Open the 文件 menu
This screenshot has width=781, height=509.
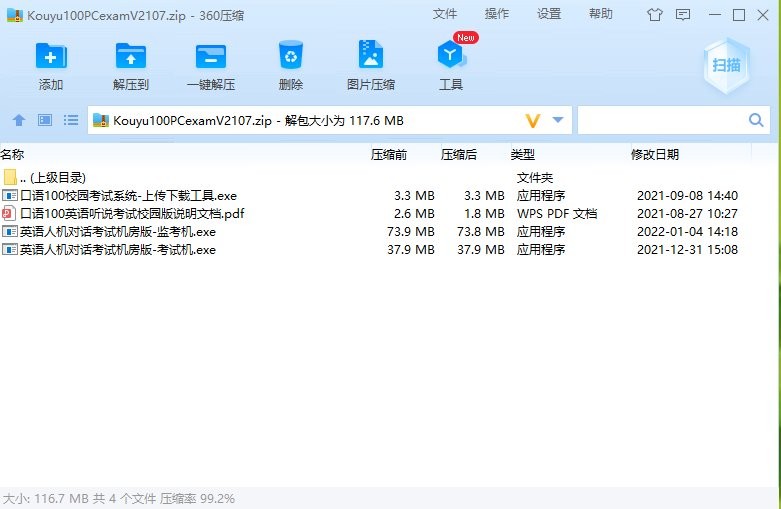coord(445,14)
